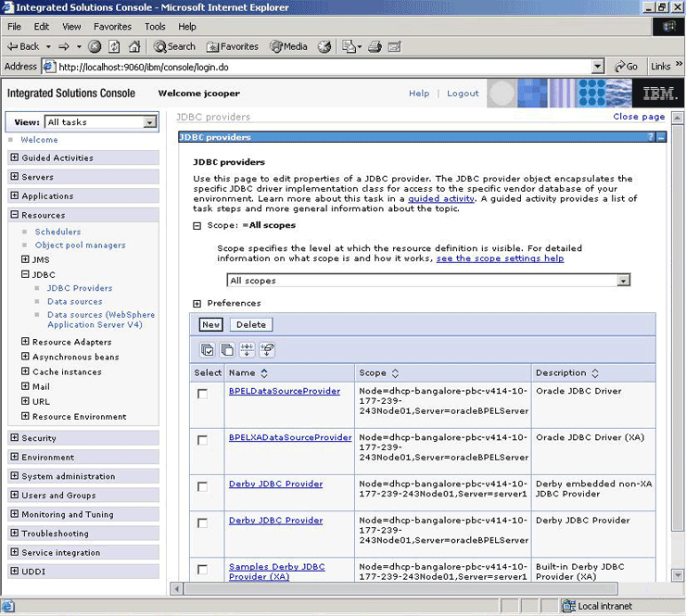Check Derby JDBC Provider on oracleBPELServer
Viewport: 686px width, 616px height.
coord(203,522)
